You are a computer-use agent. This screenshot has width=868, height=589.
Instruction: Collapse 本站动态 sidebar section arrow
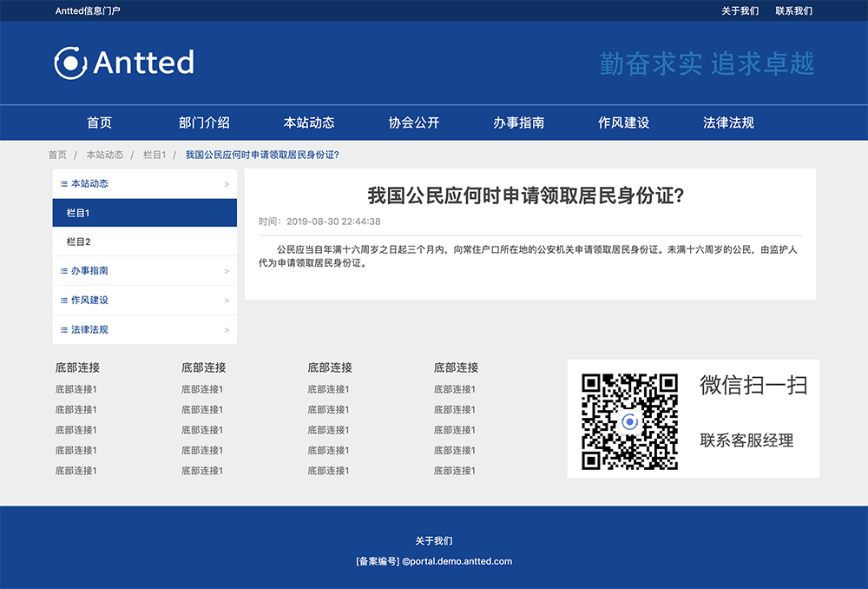tap(227, 184)
